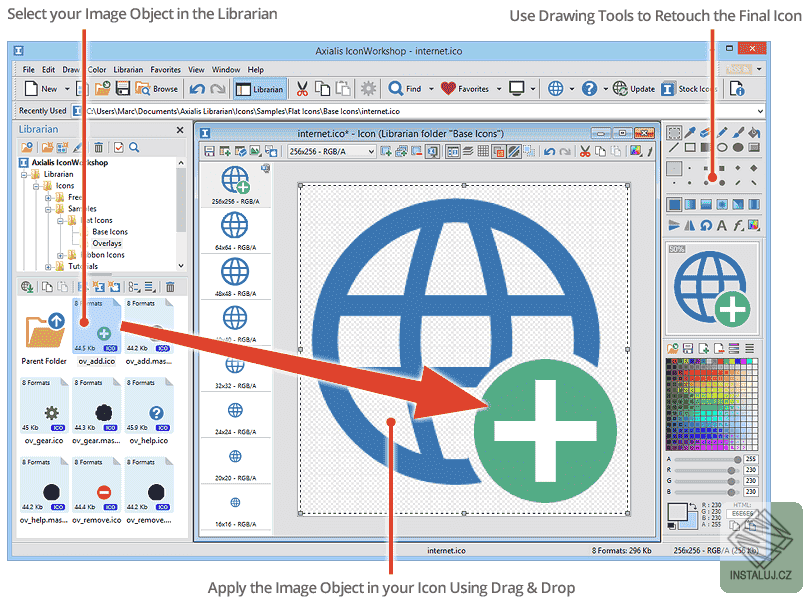Select the paint bucket fill tool
Image resolution: width=811 pixels, height=602 pixels.
click(754, 133)
